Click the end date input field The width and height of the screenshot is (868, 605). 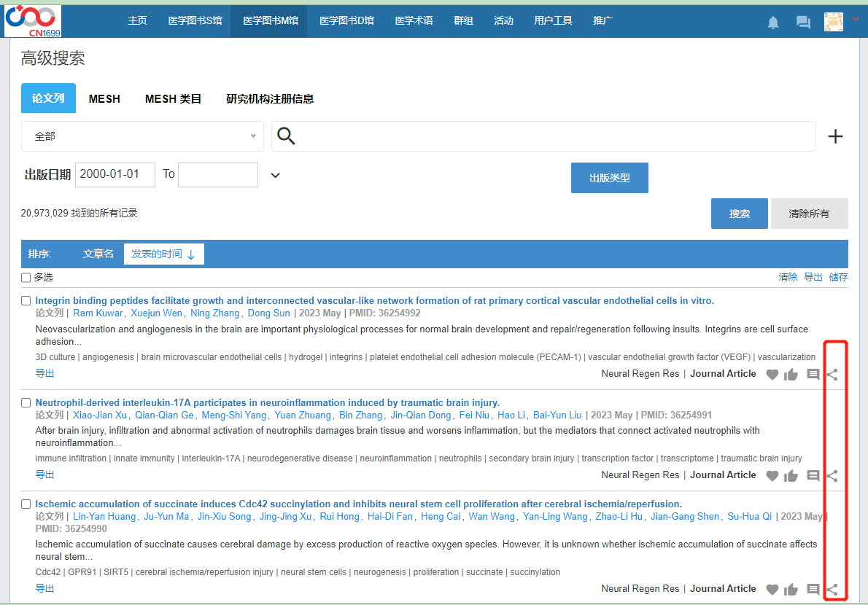pos(217,175)
